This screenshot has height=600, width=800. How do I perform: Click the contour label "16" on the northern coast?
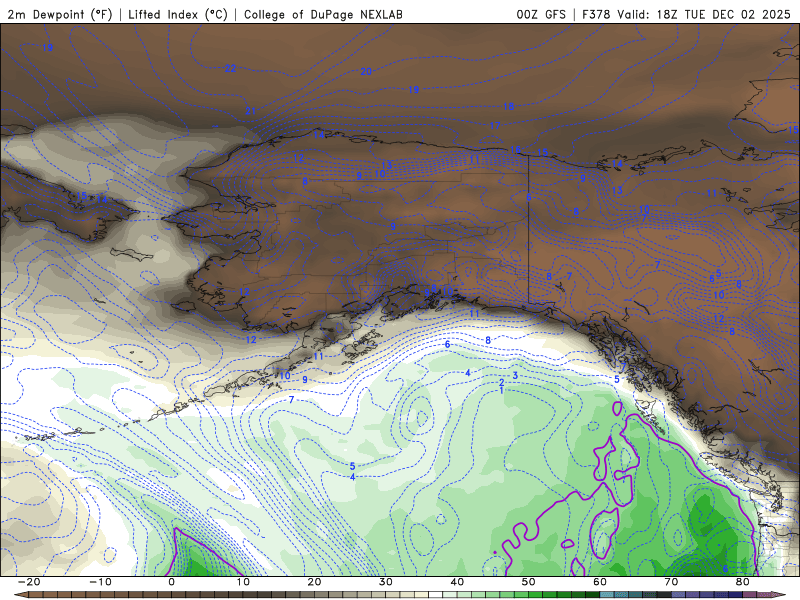(515, 150)
